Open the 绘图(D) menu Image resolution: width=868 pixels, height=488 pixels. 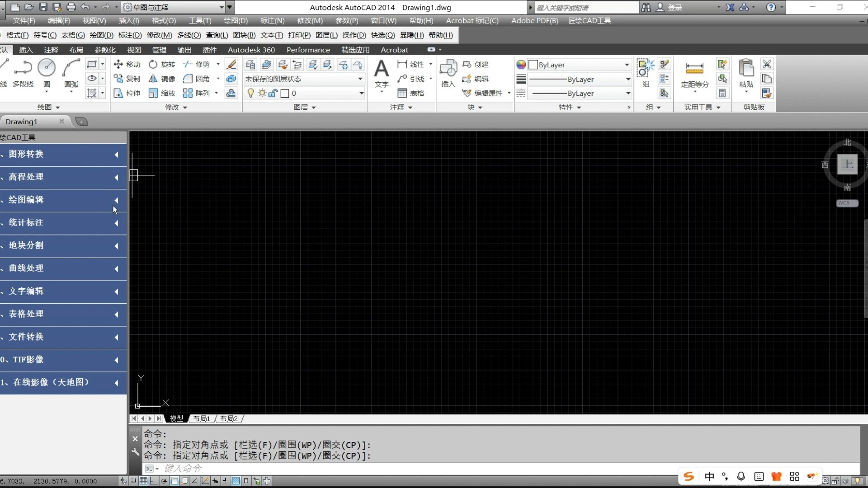coord(236,21)
